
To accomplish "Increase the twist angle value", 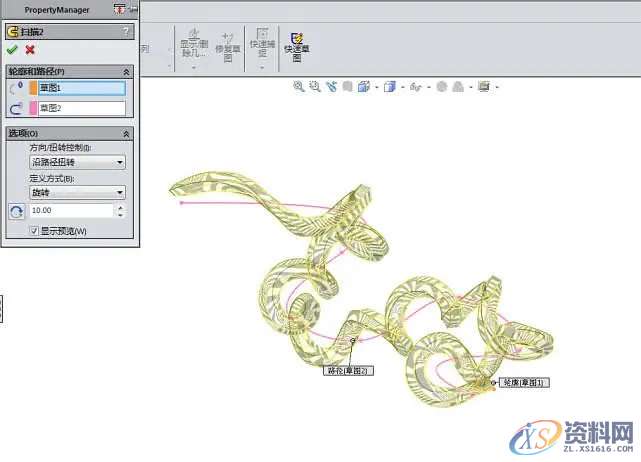I will tap(120, 207).
